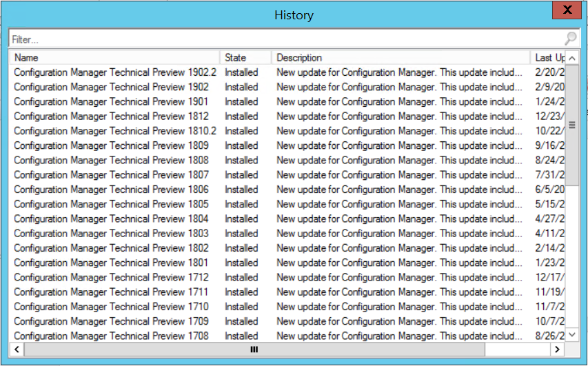588x366 pixels.
Task: Close the History window
Action: click(567, 10)
